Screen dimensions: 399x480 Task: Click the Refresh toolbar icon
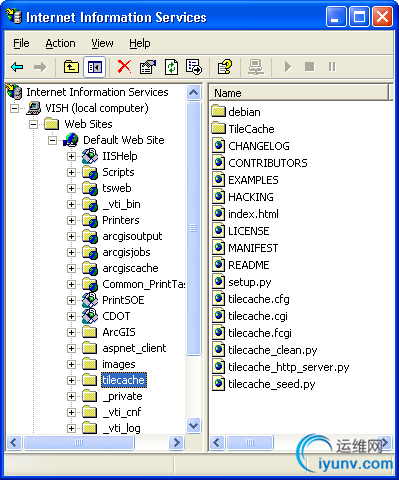171,67
